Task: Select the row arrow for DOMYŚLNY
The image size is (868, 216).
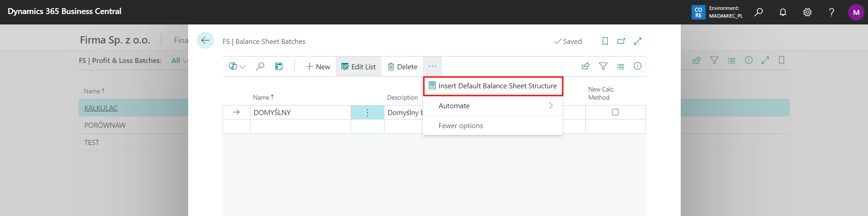Action: (236, 112)
